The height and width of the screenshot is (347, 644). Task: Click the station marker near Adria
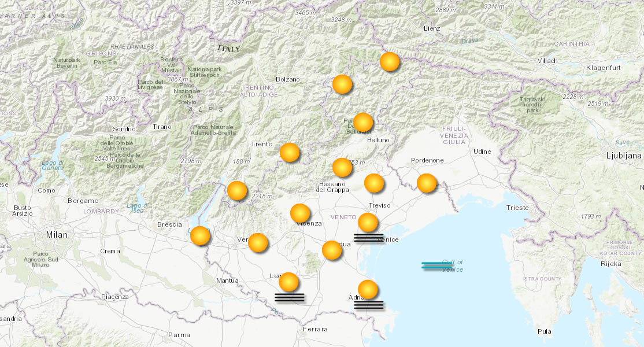(368, 288)
